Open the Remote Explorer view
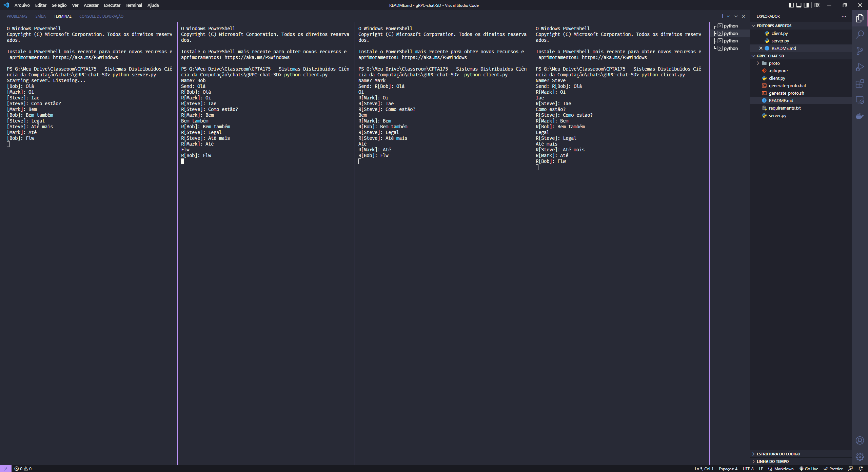The image size is (868, 472). (860, 100)
